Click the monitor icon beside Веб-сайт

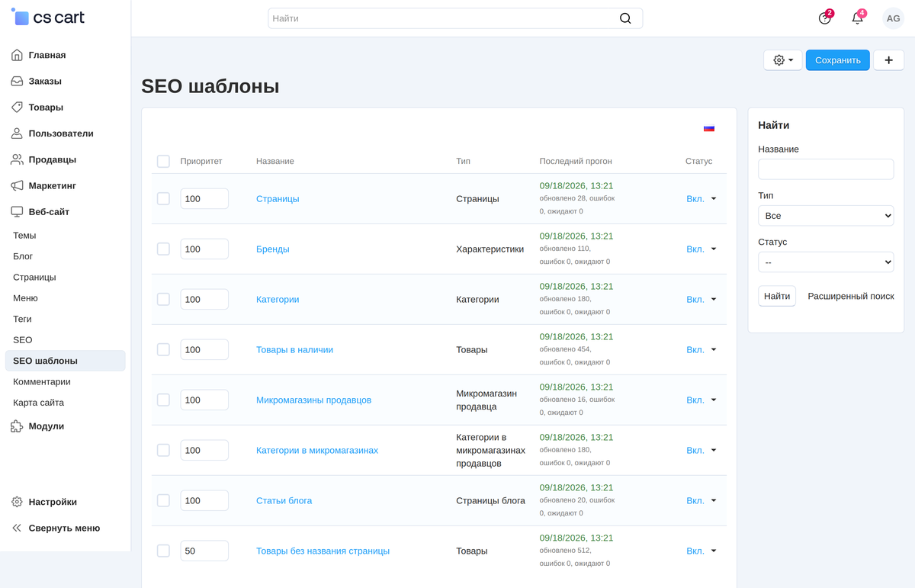coord(17,211)
